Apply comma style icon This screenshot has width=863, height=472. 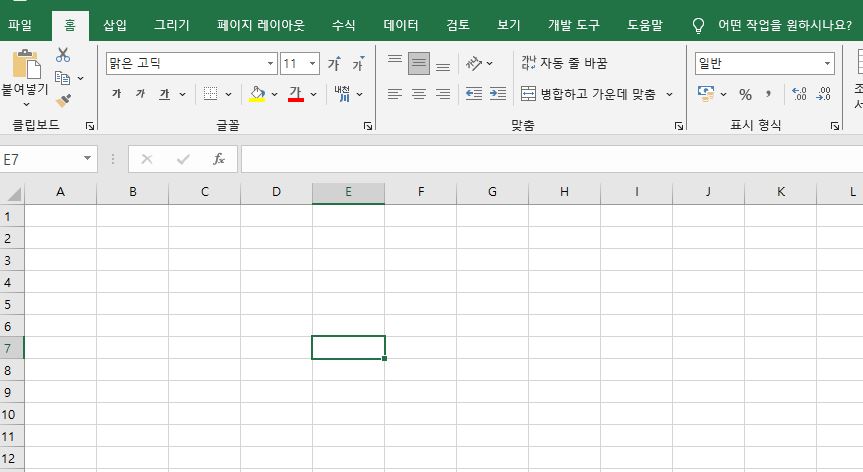(768, 94)
